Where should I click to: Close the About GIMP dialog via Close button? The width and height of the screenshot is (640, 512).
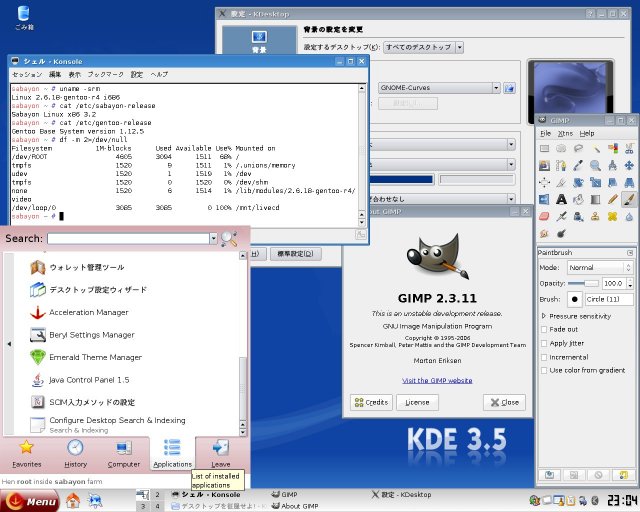click(x=504, y=403)
